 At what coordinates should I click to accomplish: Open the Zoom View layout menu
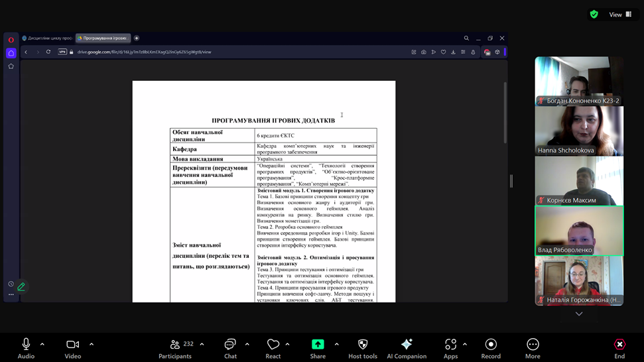(620, 15)
